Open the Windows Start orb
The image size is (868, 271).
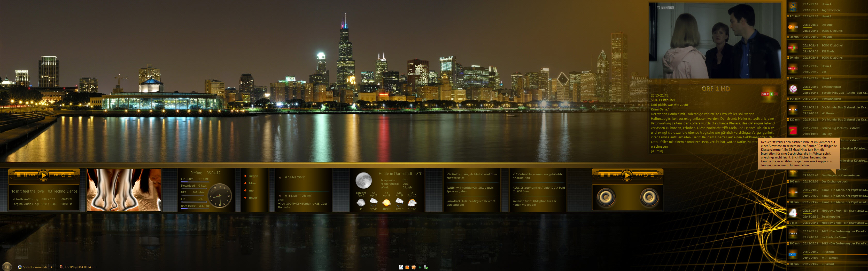[7, 267]
